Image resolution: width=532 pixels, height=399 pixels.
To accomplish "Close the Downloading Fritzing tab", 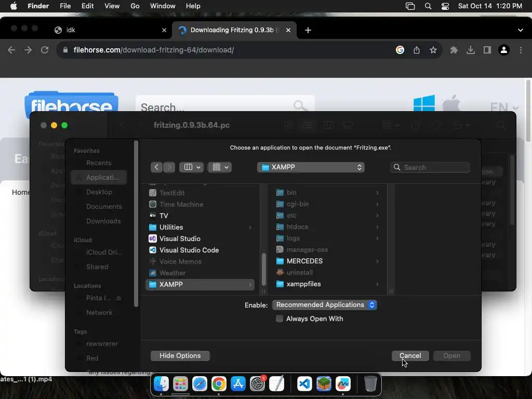I will click(288, 30).
